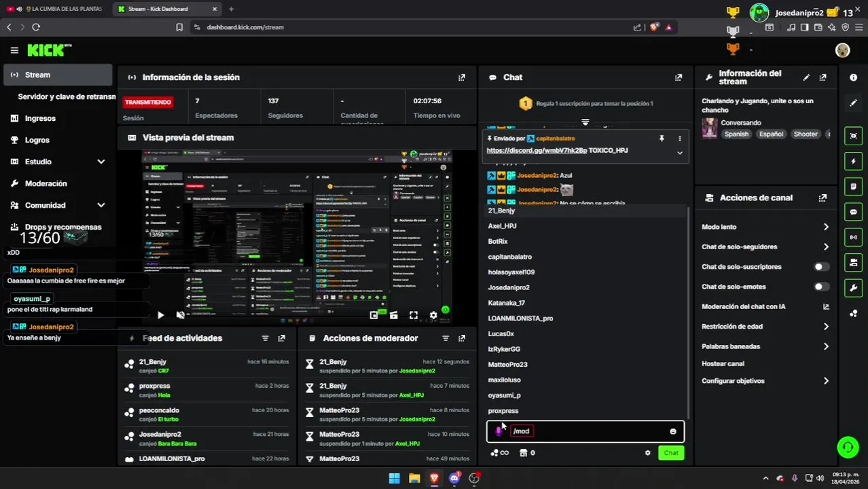
Task: Edit the Información del stream details with pencil
Action: [x=806, y=77]
